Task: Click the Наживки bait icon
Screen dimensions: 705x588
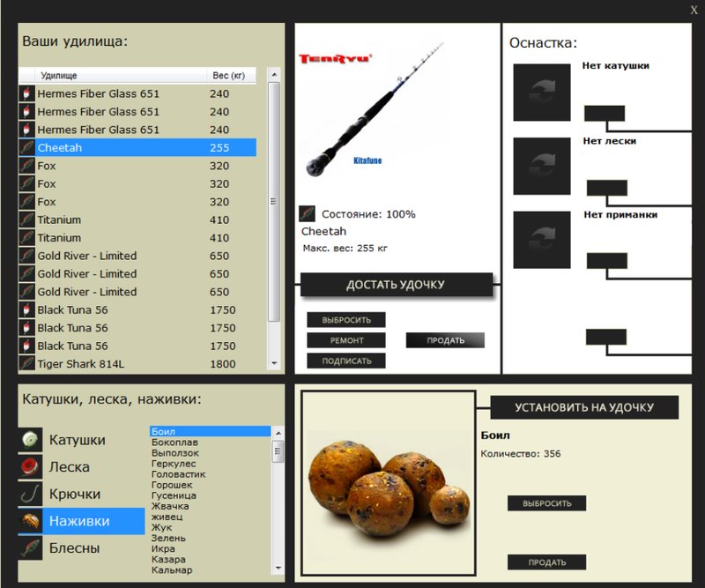Action: [30, 521]
